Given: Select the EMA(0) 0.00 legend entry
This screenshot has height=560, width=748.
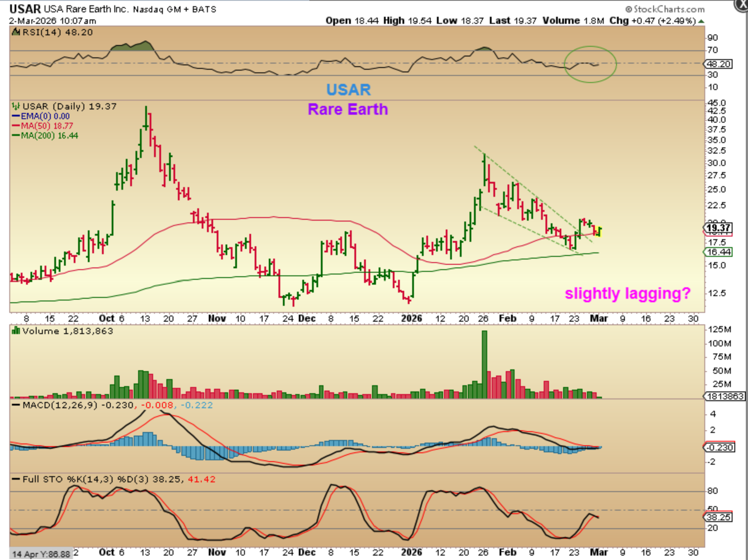Looking at the screenshot, I should pyautogui.click(x=45, y=117).
